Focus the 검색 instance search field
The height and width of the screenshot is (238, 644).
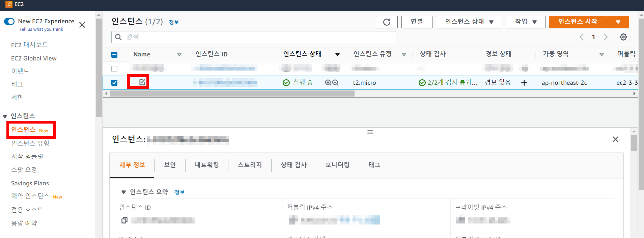click(254, 37)
